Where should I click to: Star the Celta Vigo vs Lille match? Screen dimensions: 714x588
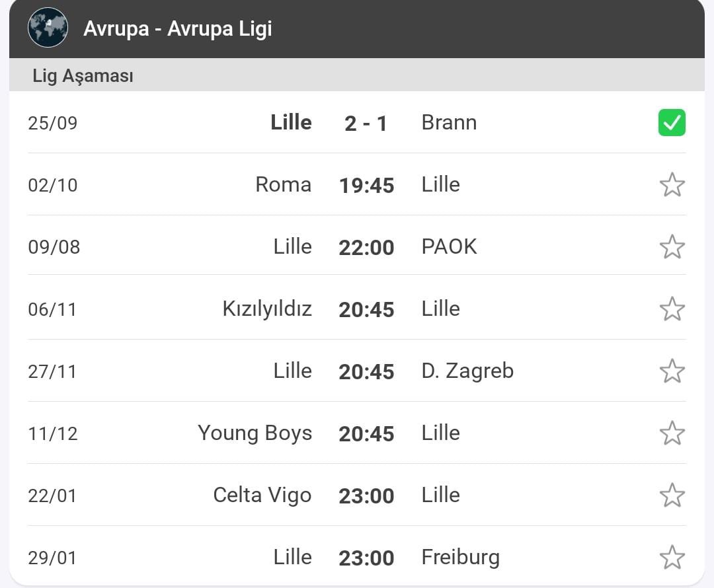click(672, 495)
